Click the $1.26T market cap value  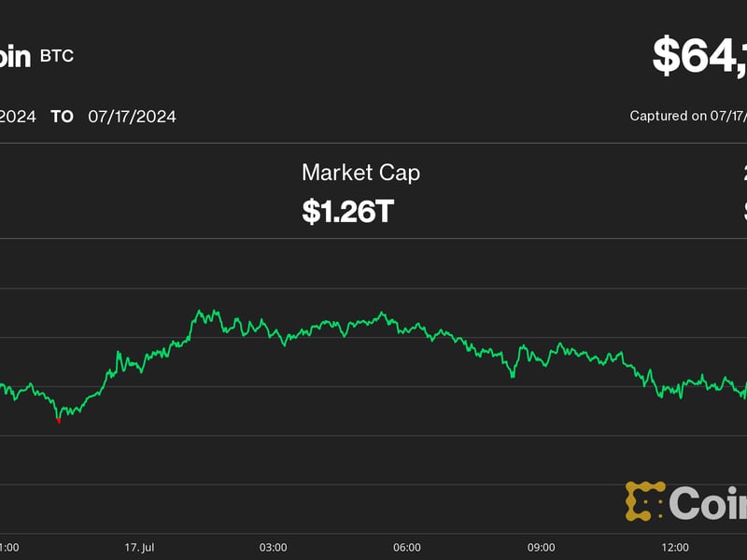point(347,211)
